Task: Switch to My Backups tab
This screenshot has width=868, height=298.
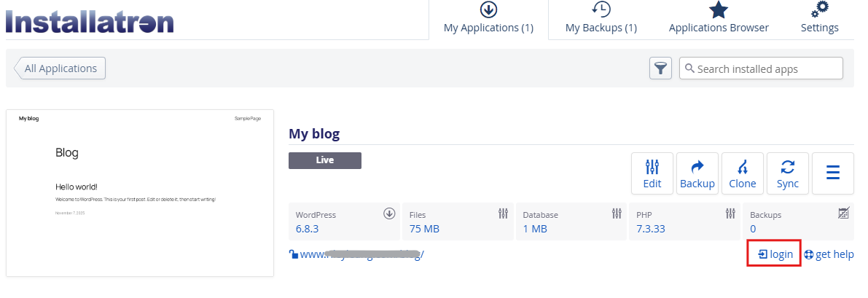Action: (601, 20)
